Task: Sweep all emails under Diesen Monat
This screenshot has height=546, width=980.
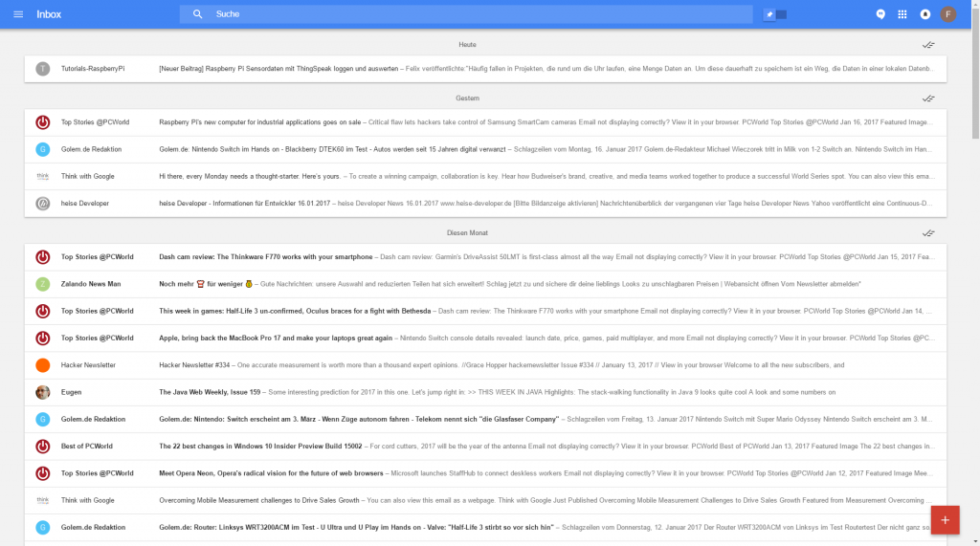Action: click(928, 233)
